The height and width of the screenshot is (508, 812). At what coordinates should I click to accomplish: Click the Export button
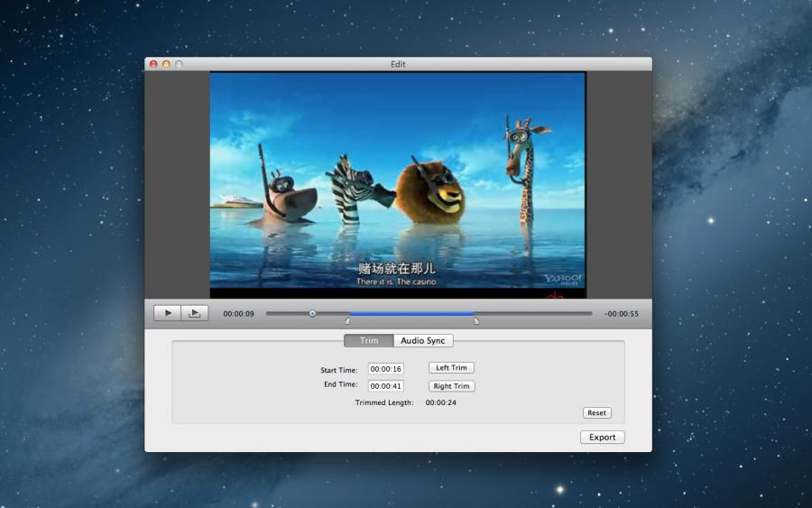tap(603, 437)
